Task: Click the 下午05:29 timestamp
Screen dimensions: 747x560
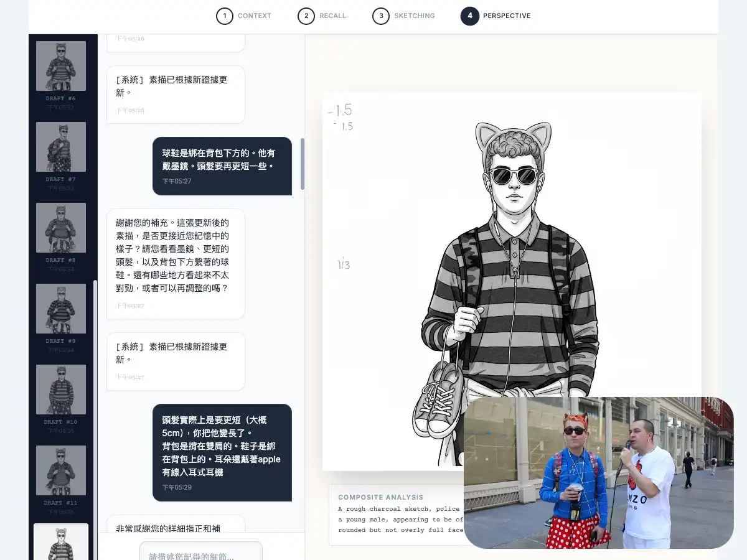Action: tap(177, 487)
